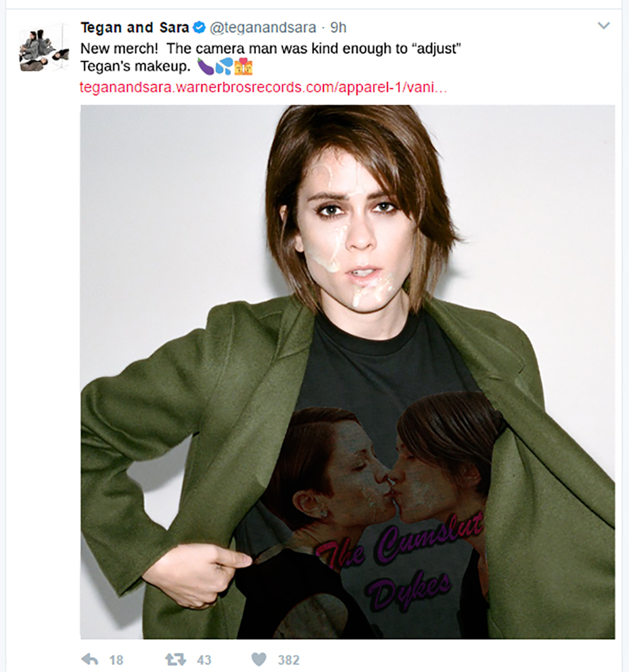Click the last emoji in the tweet text
629x672 pixels.
(243, 66)
